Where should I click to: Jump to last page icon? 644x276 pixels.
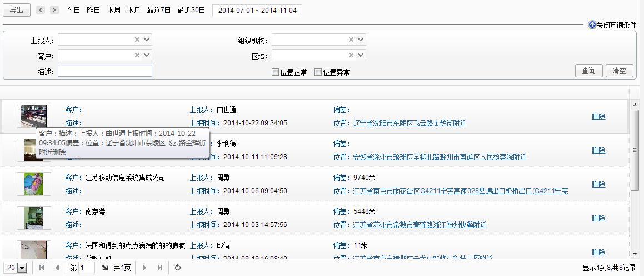[x=160, y=268]
